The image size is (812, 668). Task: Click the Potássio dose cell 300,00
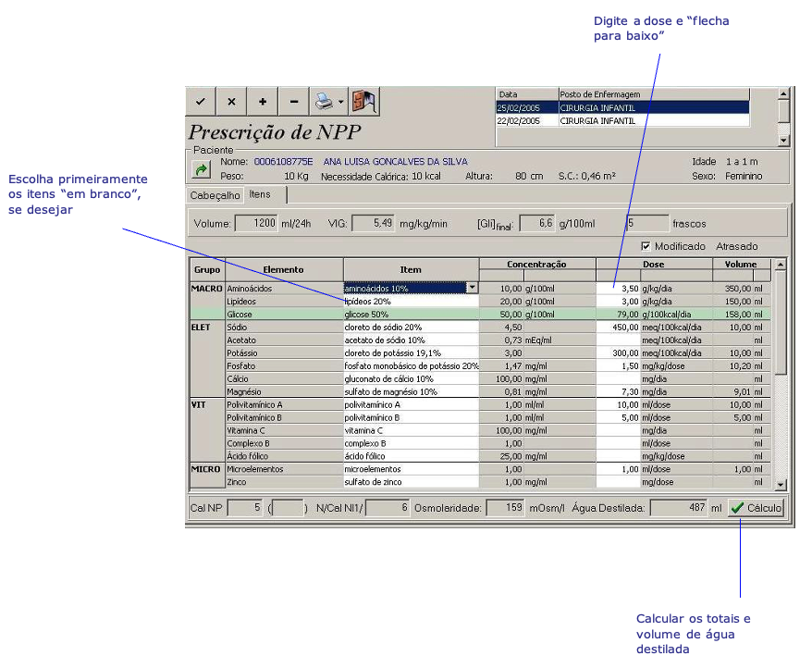(x=619, y=353)
